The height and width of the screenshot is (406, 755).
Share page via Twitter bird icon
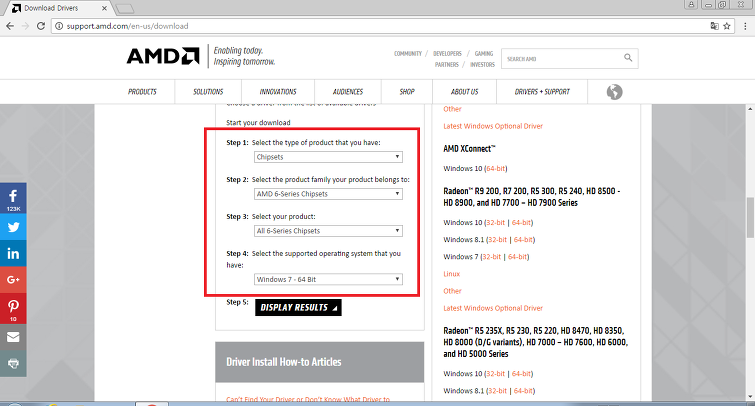tap(13, 227)
